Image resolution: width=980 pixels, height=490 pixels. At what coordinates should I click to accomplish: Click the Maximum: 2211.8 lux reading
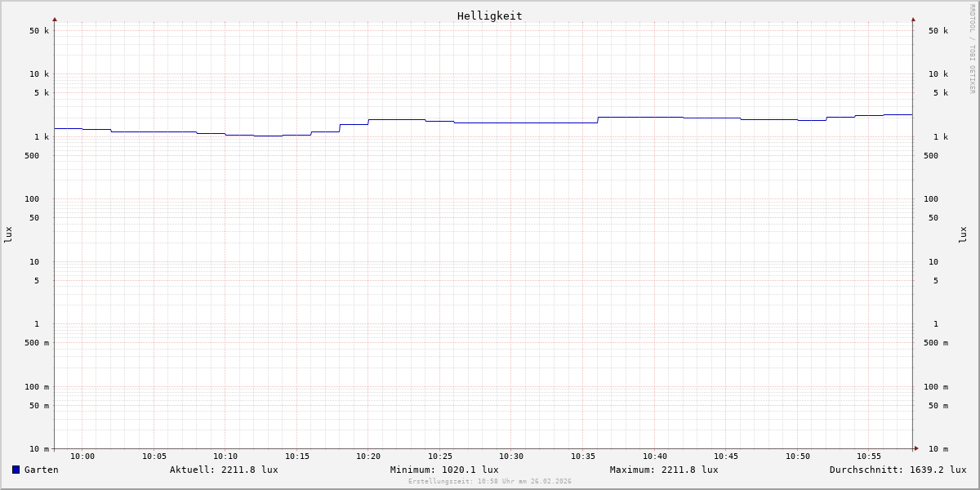pyautogui.click(x=664, y=470)
